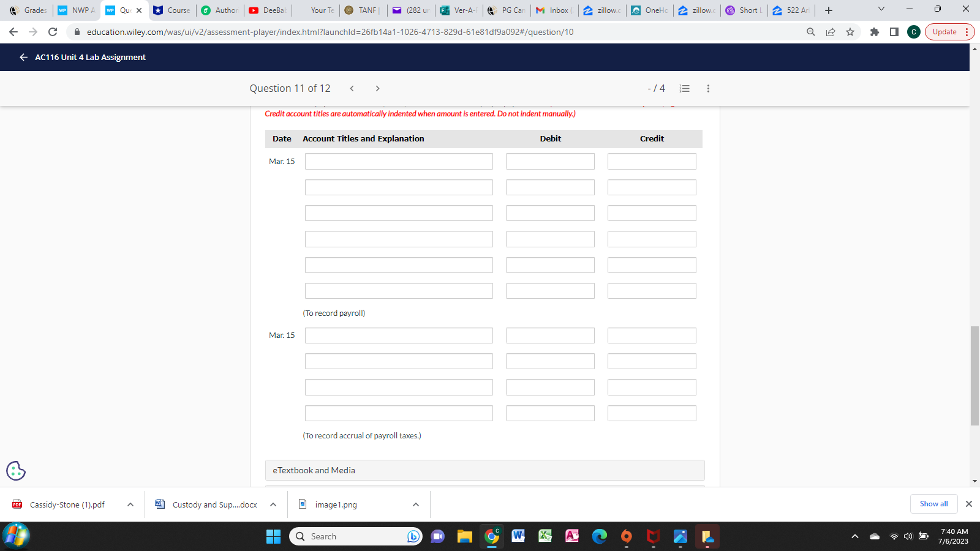Open the browser extensions puzzle icon
This screenshot has width=980, height=551.
pyautogui.click(x=874, y=32)
